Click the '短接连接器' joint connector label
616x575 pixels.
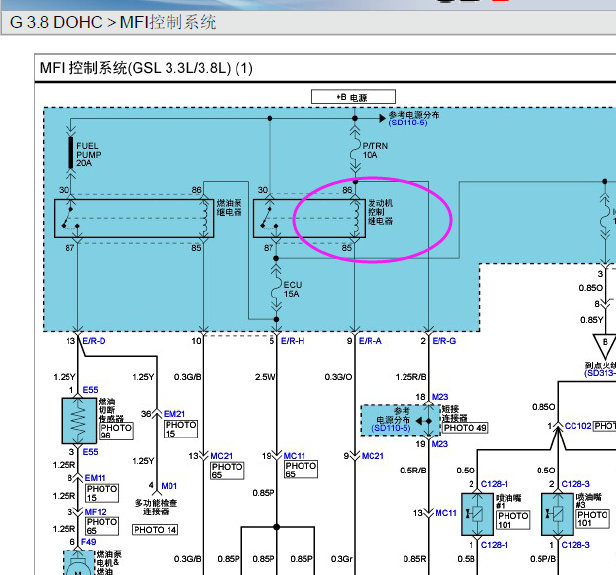(x=455, y=414)
